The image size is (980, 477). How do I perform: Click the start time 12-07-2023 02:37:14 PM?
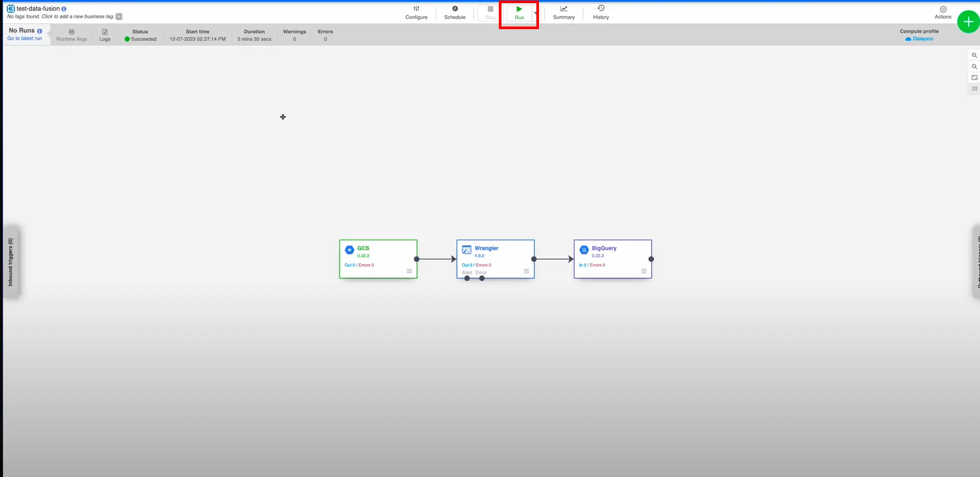198,39
